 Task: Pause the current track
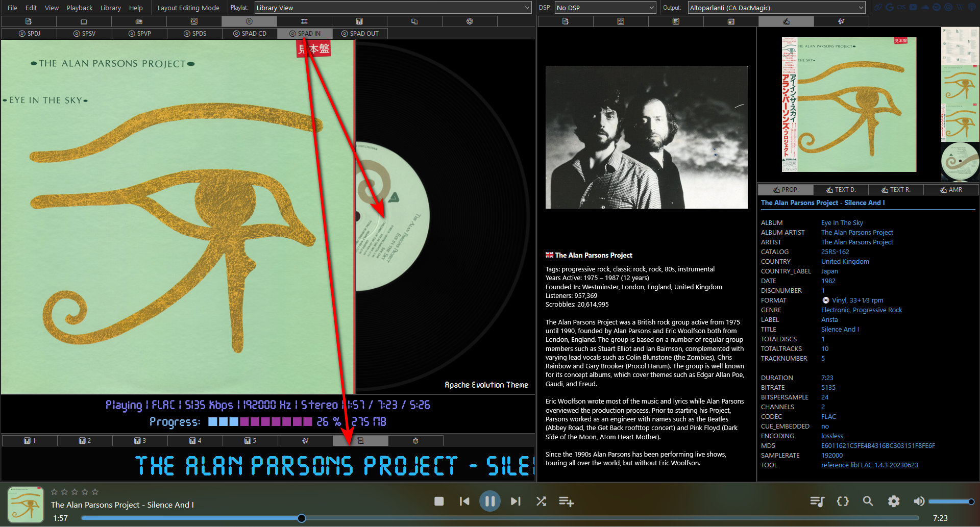point(489,501)
